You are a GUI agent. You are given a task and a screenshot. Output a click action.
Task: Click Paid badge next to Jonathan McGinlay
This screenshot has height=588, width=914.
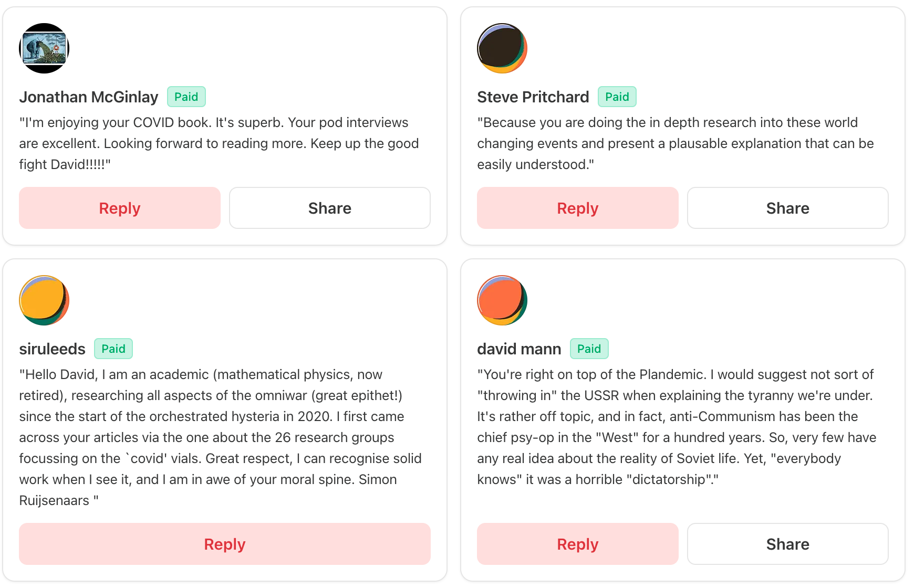pyautogui.click(x=186, y=97)
